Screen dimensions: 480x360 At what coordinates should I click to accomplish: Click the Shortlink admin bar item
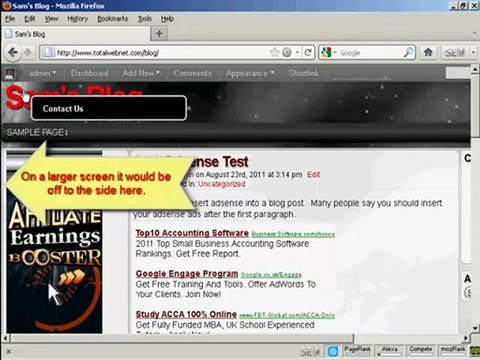[304, 73]
